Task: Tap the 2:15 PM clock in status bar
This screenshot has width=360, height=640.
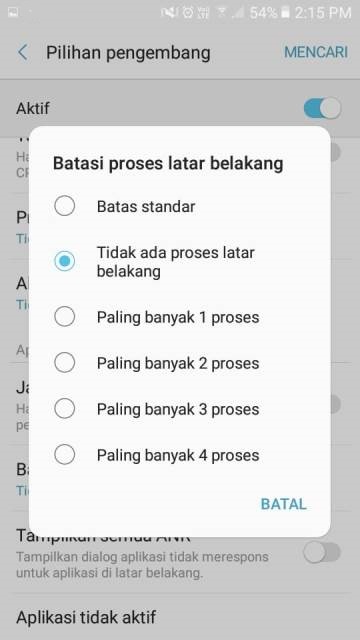Action: 322,13
